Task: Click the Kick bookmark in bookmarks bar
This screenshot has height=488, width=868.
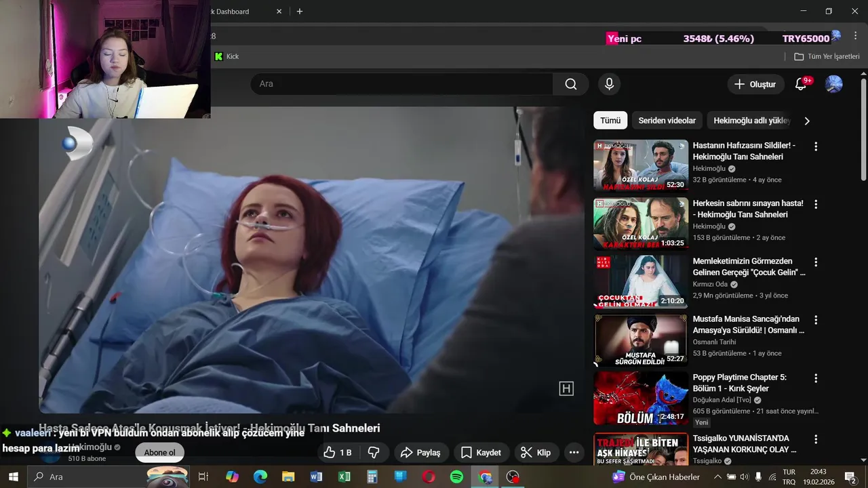Action: (x=227, y=56)
